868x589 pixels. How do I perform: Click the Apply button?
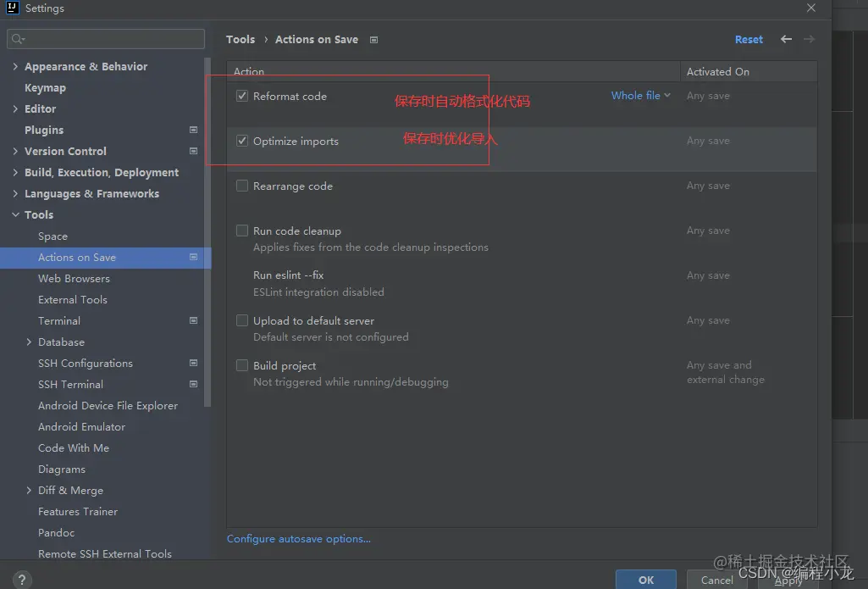[788, 581]
